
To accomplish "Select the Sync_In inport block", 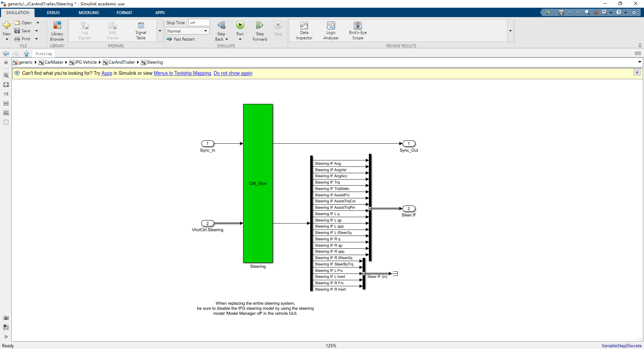I will [x=208, y=144].
